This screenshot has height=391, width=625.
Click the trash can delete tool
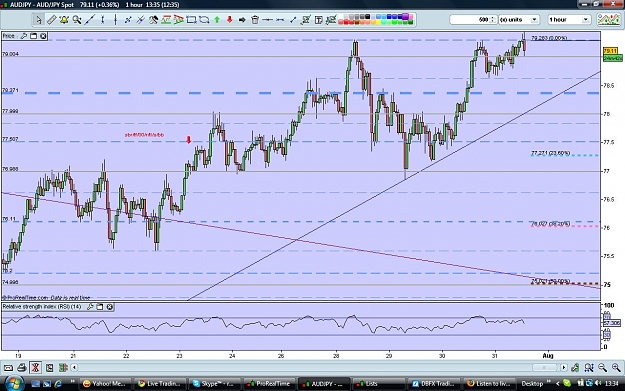click(x=255, y=20)
